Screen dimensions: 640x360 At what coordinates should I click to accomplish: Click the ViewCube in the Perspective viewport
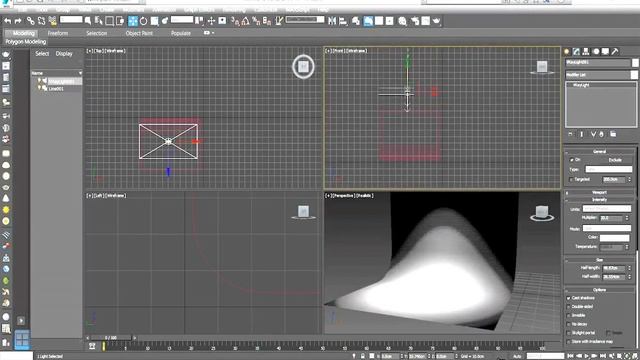(x=542, y=213)
